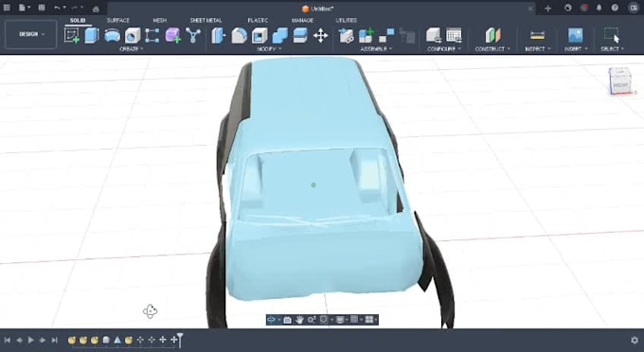The image size is (644, 352).
Task: Open the job status clock icon
Action: [567, 8]
